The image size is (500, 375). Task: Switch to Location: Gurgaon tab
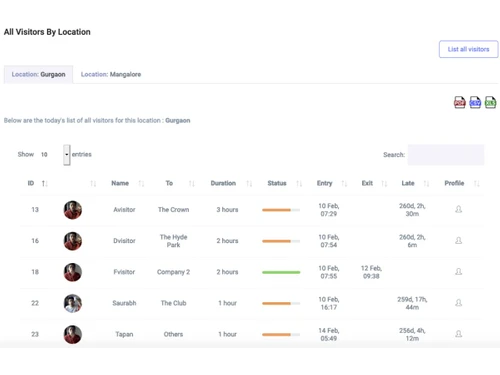click(x=38, y=74)
